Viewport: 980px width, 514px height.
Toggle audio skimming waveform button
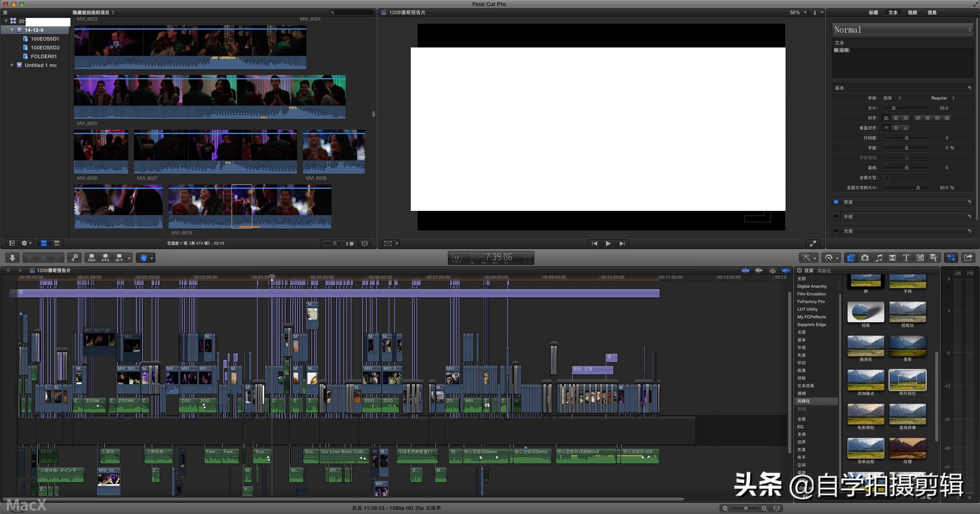pos(759,271)
